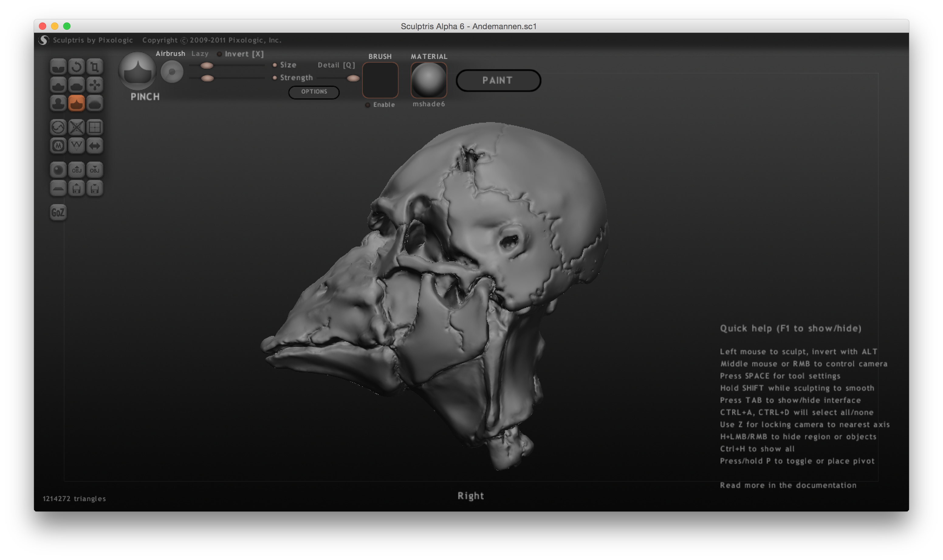Select the Grab tool with four arrows
This screenshot has width=943, height=560.
[x=95, y=85]
